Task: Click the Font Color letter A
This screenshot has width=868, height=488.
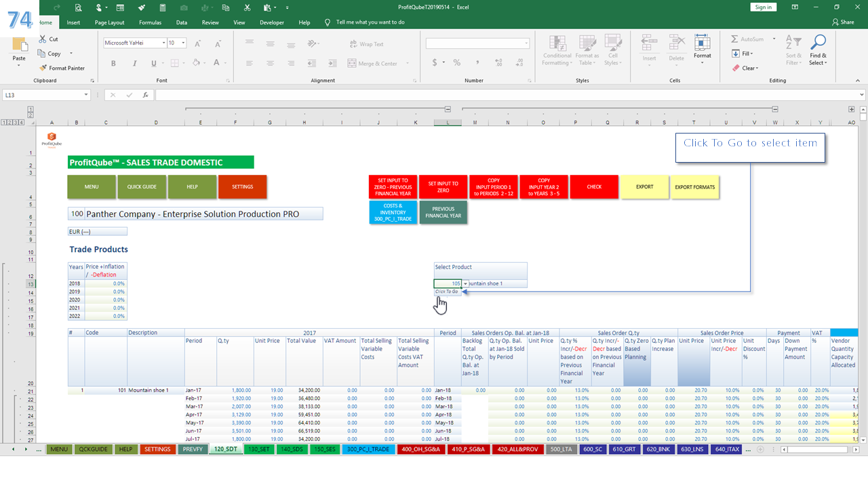Action: [216, 63]
